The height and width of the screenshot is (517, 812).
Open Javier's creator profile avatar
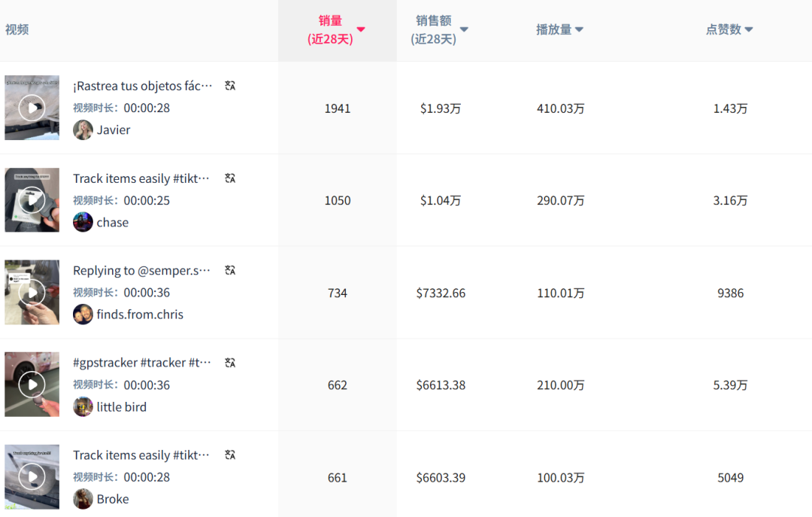pos(83,130)
